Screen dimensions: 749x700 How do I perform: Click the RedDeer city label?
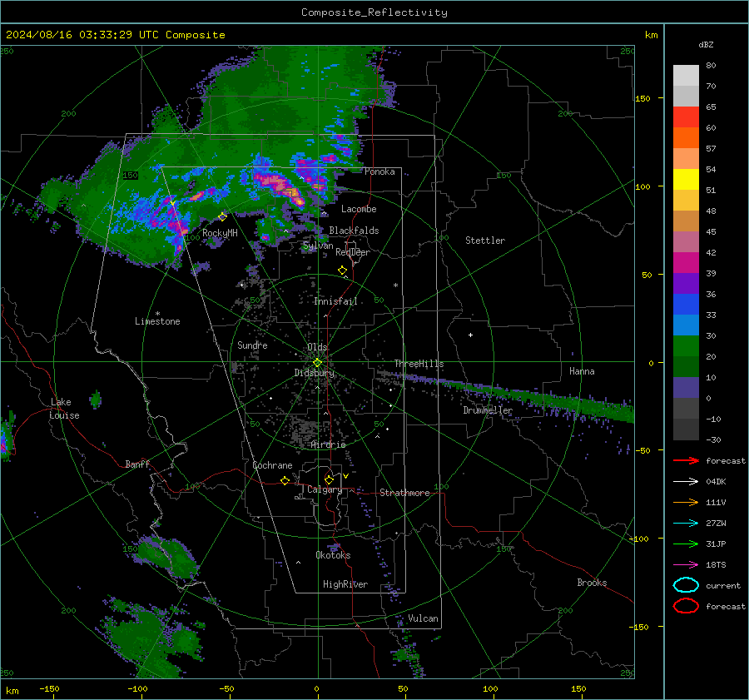[x=353, y=252]
